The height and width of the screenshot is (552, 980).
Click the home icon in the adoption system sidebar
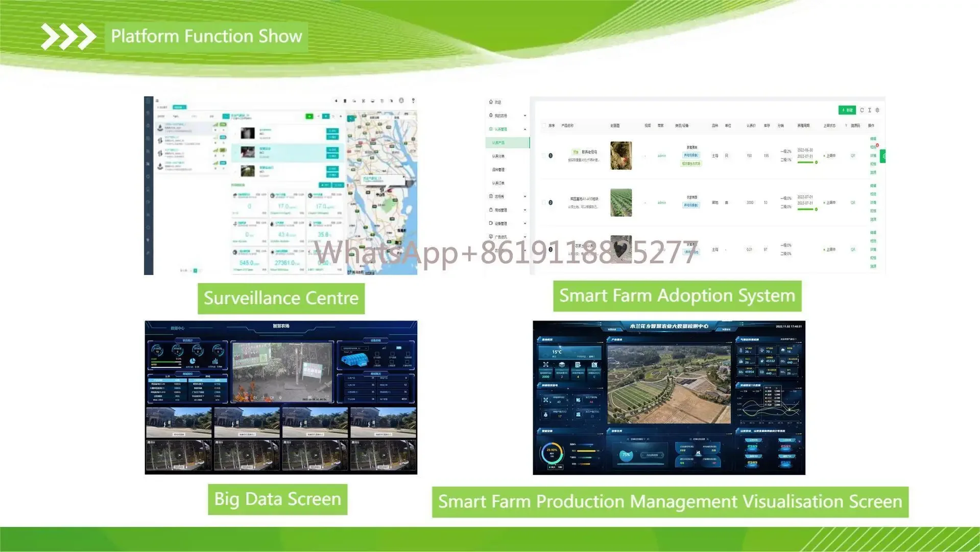491,102
